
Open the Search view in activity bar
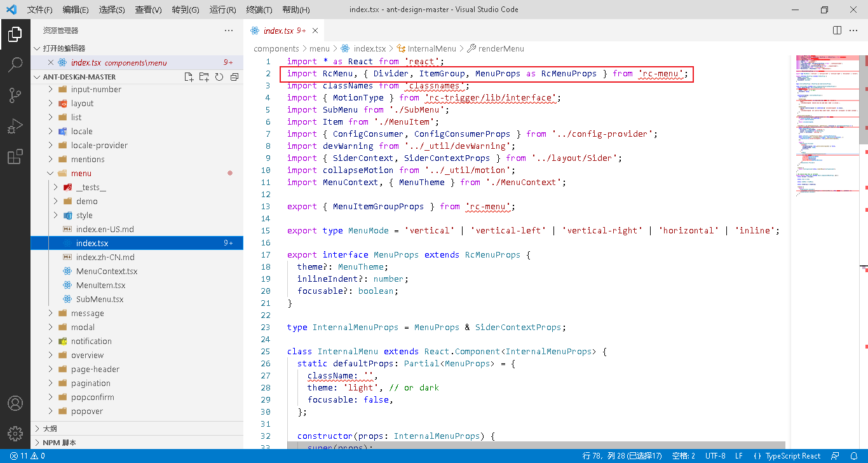click(15, 64)
